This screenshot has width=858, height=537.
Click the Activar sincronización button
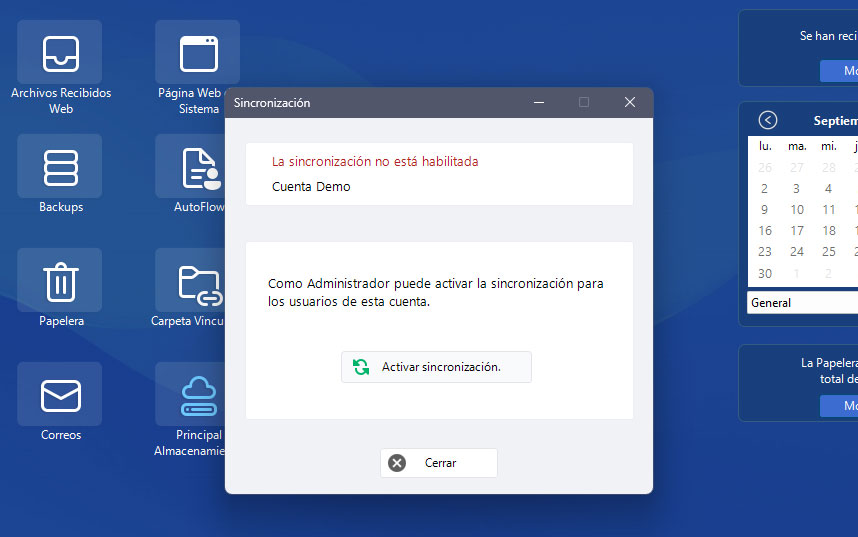click(x=436, y=367)
